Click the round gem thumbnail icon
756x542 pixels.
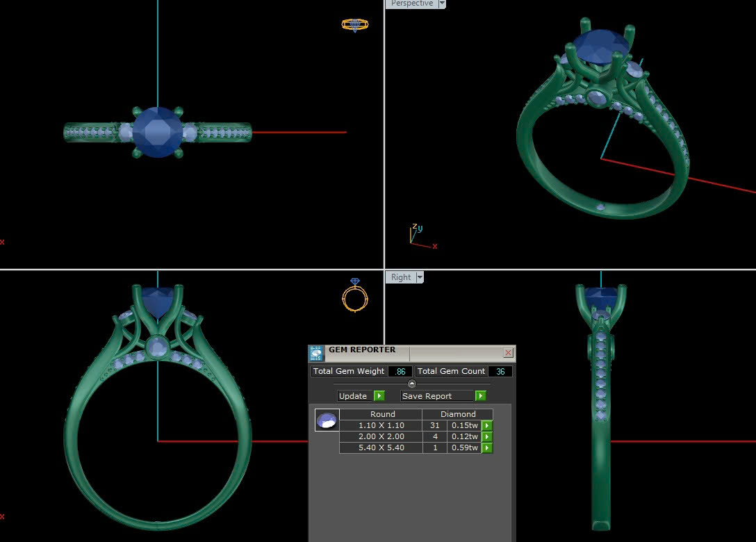pos(327,420)
